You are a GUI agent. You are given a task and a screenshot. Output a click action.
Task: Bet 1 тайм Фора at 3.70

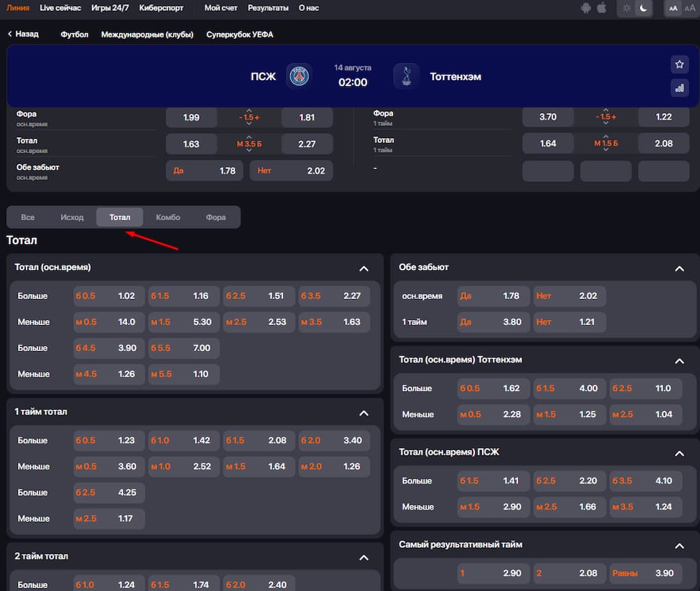click(x=548, y=116)
